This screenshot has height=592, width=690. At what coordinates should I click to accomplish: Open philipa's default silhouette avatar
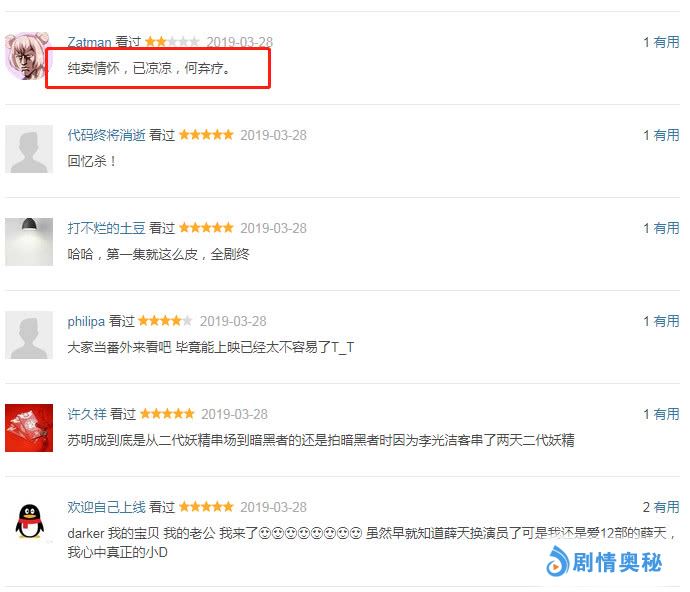coord(29,335)
